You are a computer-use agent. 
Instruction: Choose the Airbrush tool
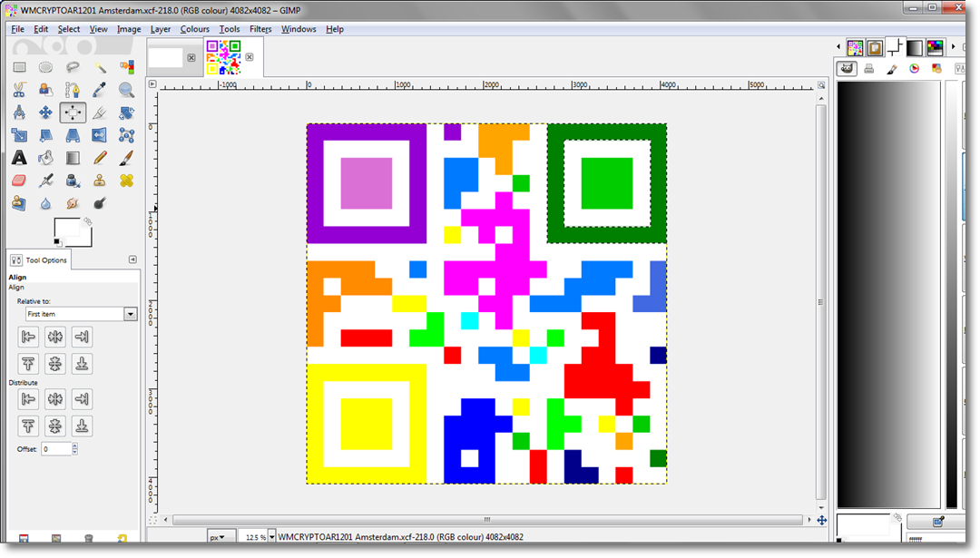point(45,181)
